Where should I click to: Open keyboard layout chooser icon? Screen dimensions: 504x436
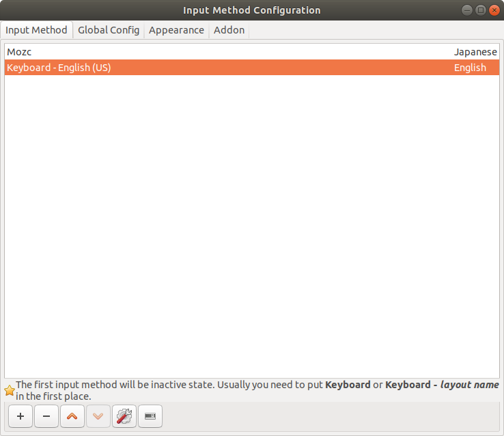(150, 416)
